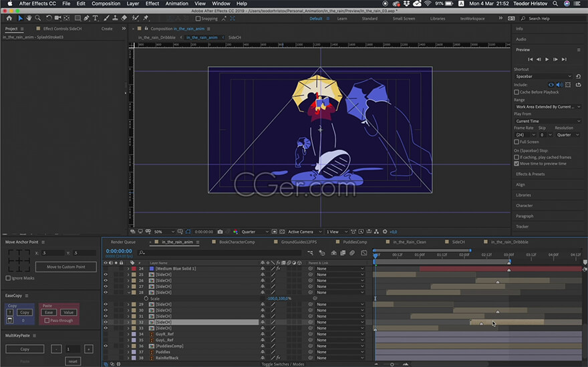The height and width of the screenshot is (367, 588).
Task: Click the Value paste button
Action: tap(69, 312)
